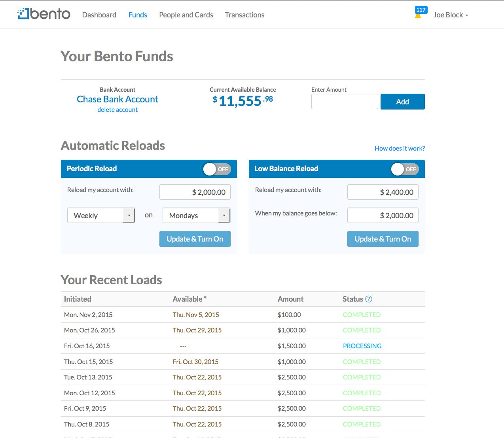Click the Periodic Reload amount field $2,000.00
The image size is (504, 438).
[x=195, y=192]
